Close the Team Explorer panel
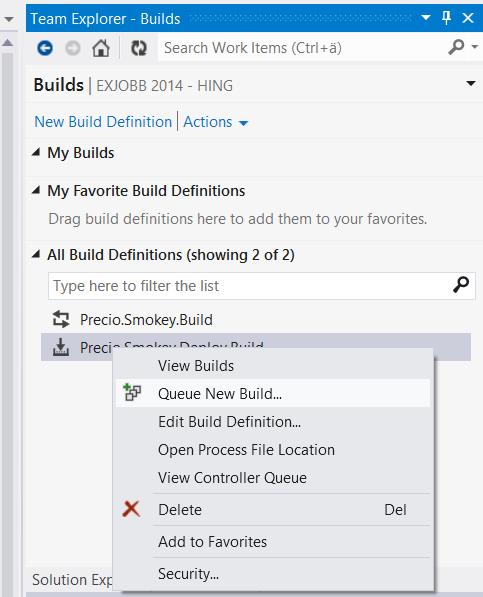Image resolution: width=483 pixels, height=597 pixels. 468,18
